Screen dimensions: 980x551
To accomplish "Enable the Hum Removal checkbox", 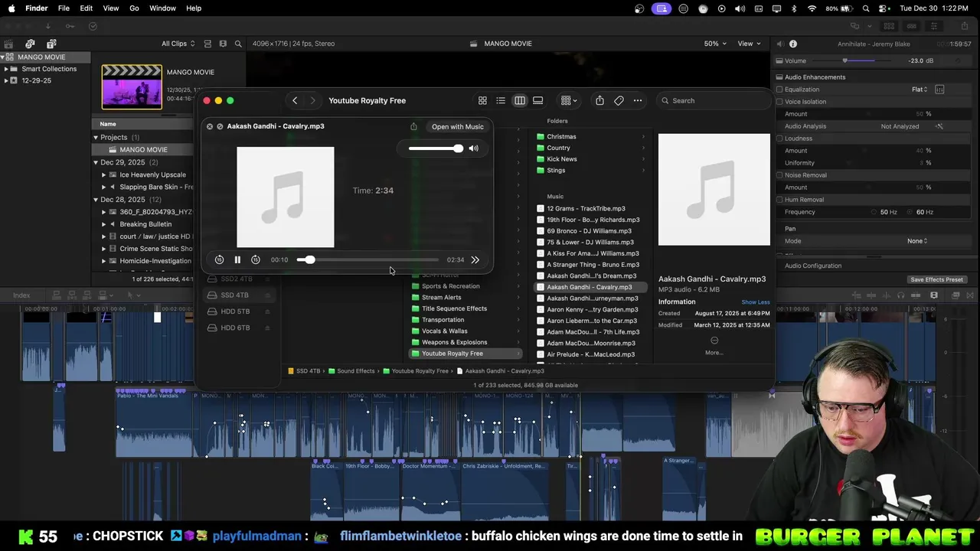I will pyautogui.click(x=779, y=200).
